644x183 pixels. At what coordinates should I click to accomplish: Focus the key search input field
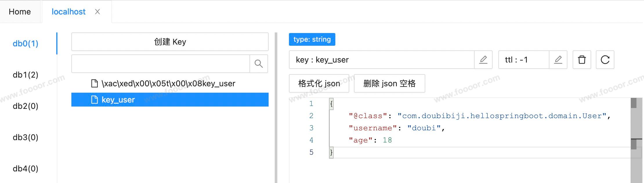(x=160, y=64)
